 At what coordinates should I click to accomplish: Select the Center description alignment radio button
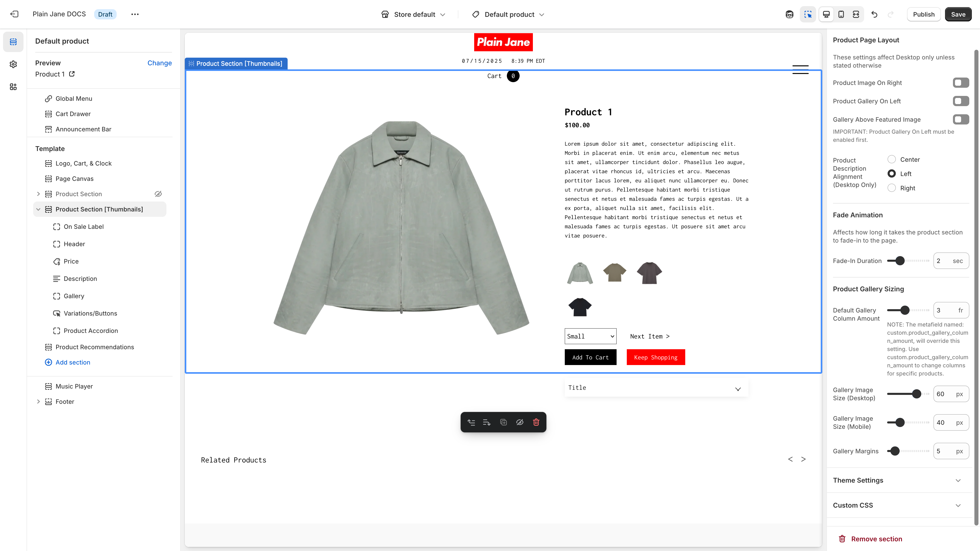892,159
